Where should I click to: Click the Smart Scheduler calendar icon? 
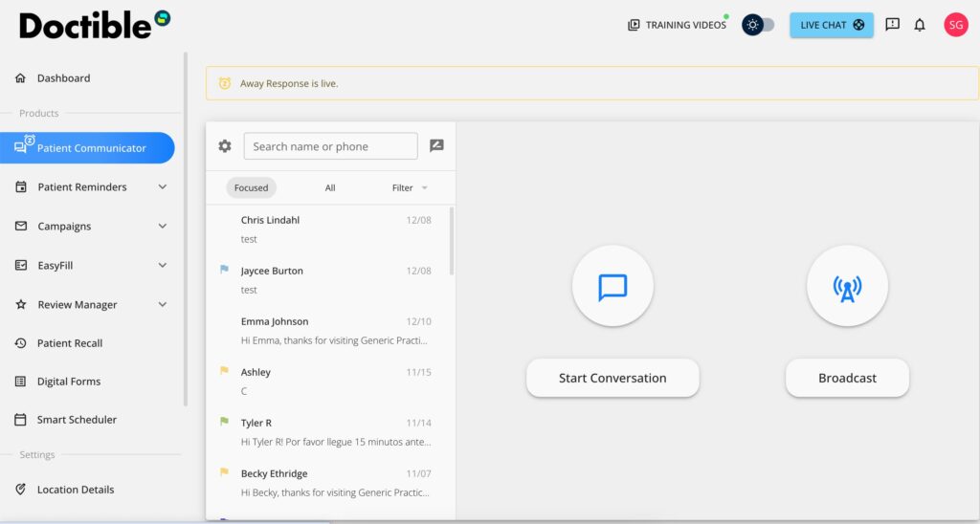(x=21, y=420)
